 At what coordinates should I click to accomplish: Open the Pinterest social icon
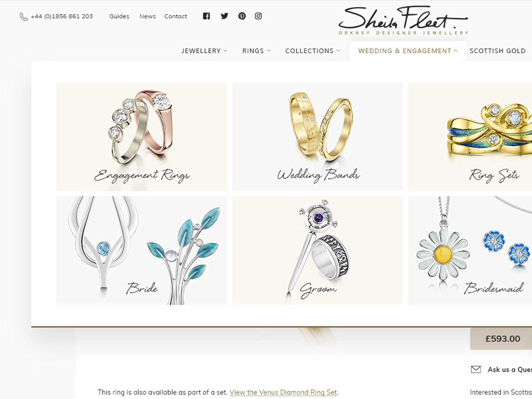tap(242, 16)
